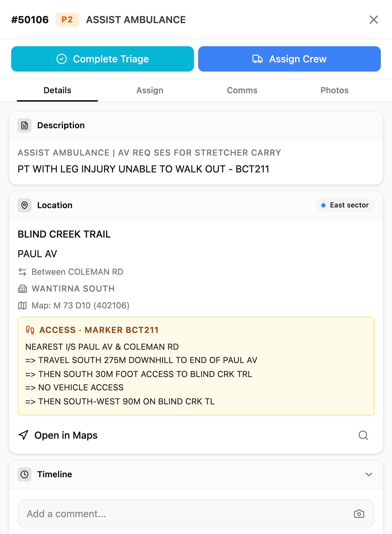The height and width of the screenshot is (534, 392).
Task: Click the navigation arrow icon by Open in Maps
Action: pyautogui.click(x=23, y=435)
